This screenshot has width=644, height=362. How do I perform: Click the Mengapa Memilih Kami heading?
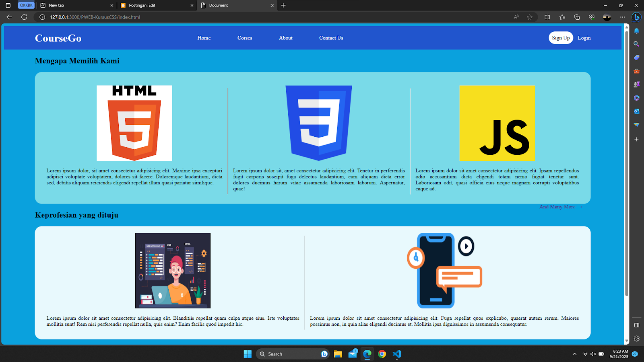[x=77, y=61]
